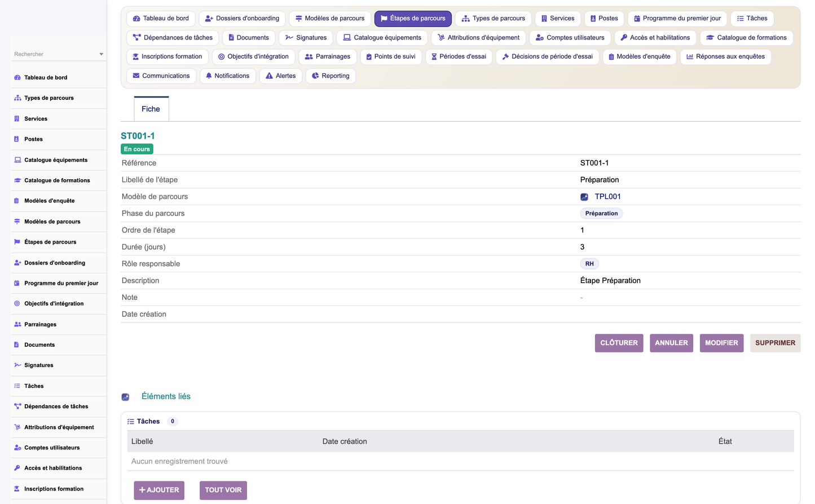Screen dimensions: 815x504
Task: Click the diagram icon beside sidebar Dépendances de tâches
Action: [x=17, y=406]
